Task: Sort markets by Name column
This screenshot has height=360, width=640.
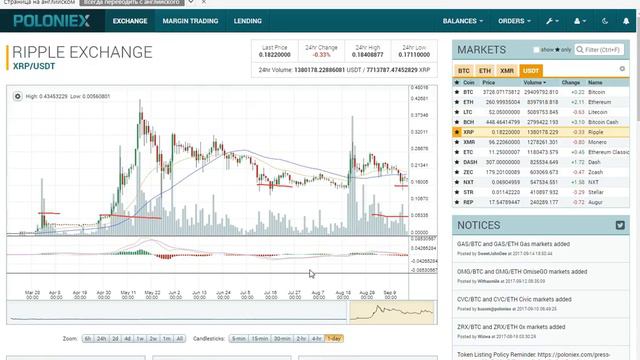Action: (595, 82)
